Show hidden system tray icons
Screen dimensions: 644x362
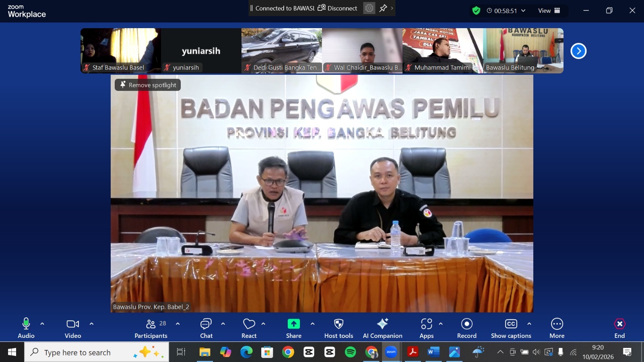click(x=500, y=352)
